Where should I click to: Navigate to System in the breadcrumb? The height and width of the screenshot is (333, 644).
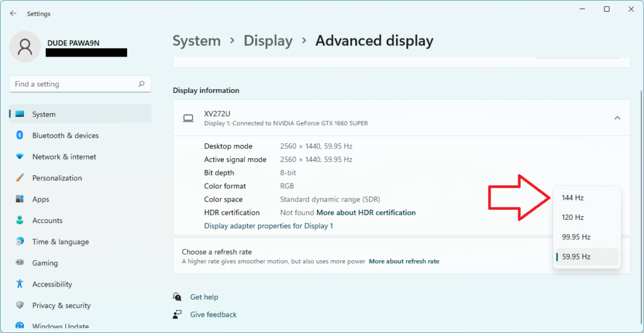[196, 41]
